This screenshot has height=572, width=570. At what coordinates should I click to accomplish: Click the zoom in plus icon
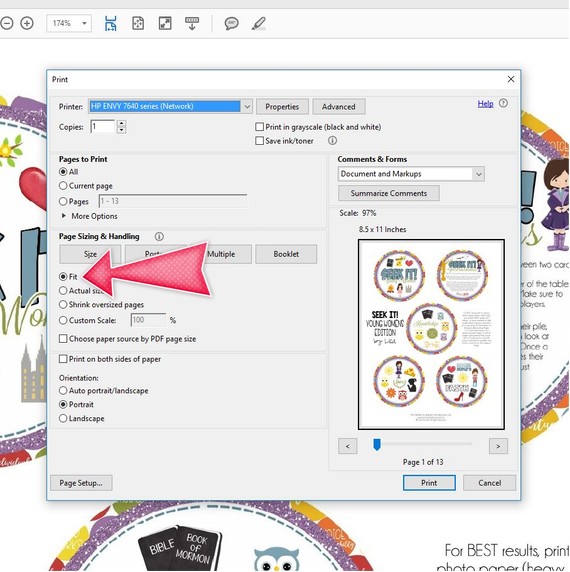27,23
